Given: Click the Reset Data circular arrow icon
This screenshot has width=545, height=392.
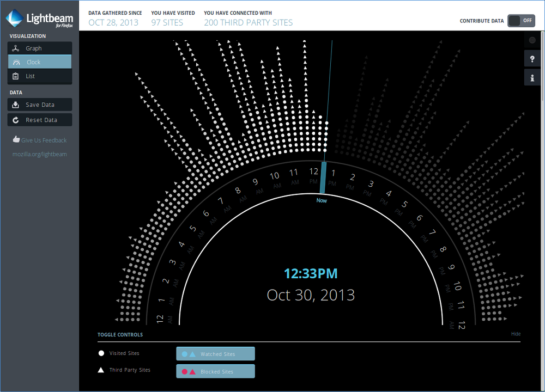Looking at the screenshot, I should pos(16,120).
